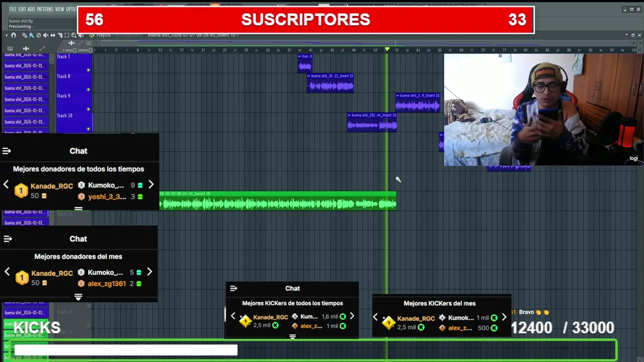The width and height of the screenshot is (644, 362).
Task: Select the Slip tool
Action: point(52,35)
